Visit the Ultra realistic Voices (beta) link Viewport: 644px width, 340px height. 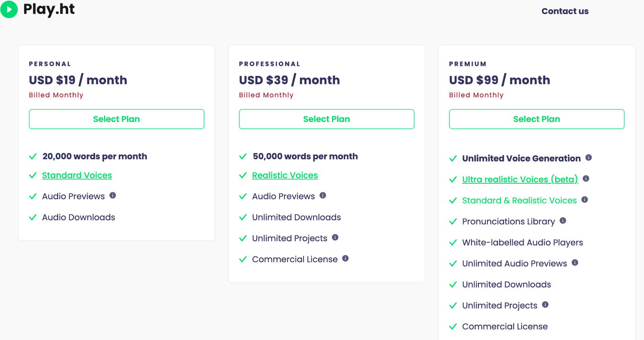pos(520,179)
